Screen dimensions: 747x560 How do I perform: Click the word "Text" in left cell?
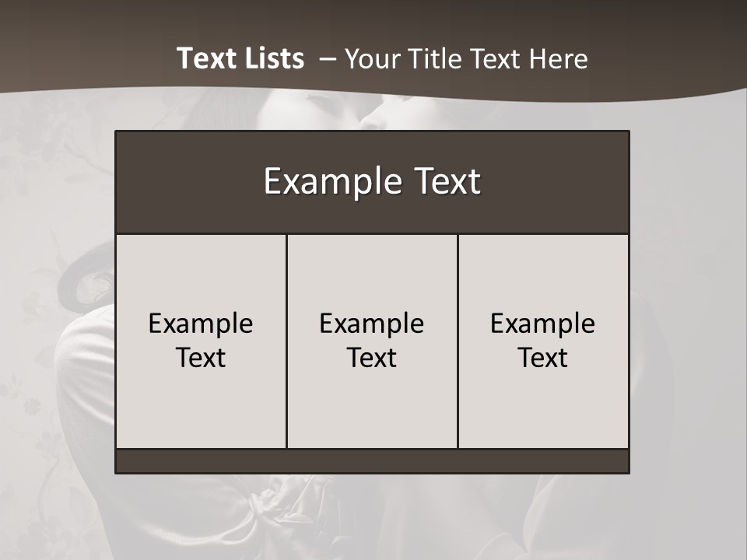tap(201, 358)
